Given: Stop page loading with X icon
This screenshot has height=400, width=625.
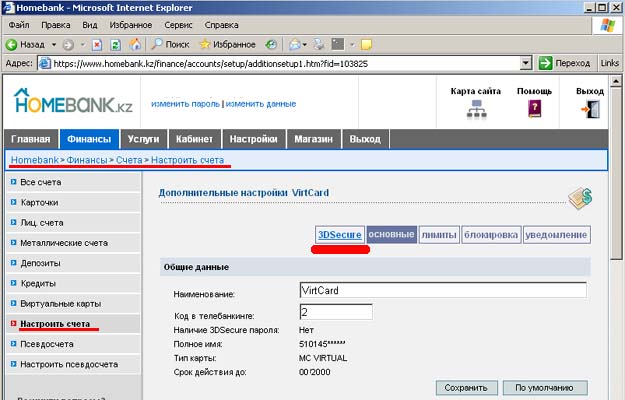Looking at the screenshot, I should coord(97,45).
